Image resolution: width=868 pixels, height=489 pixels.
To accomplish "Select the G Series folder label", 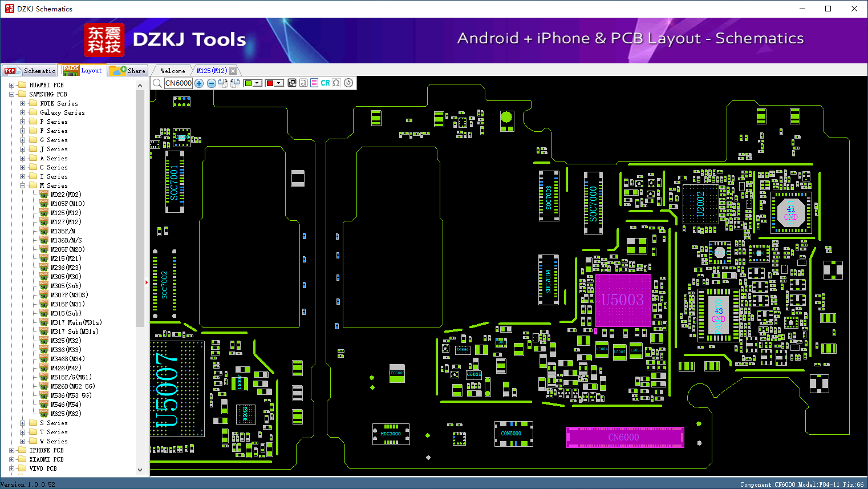I will [x=54, y=140].
